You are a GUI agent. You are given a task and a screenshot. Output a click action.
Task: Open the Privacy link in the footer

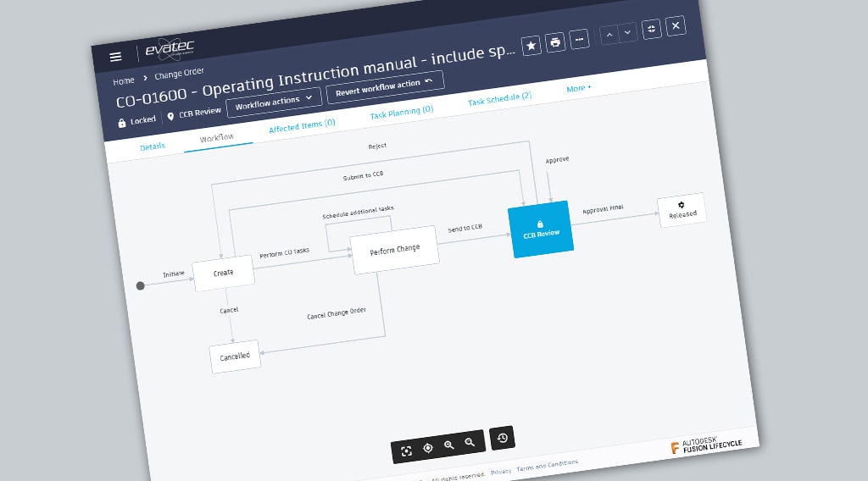coord(501,472)
